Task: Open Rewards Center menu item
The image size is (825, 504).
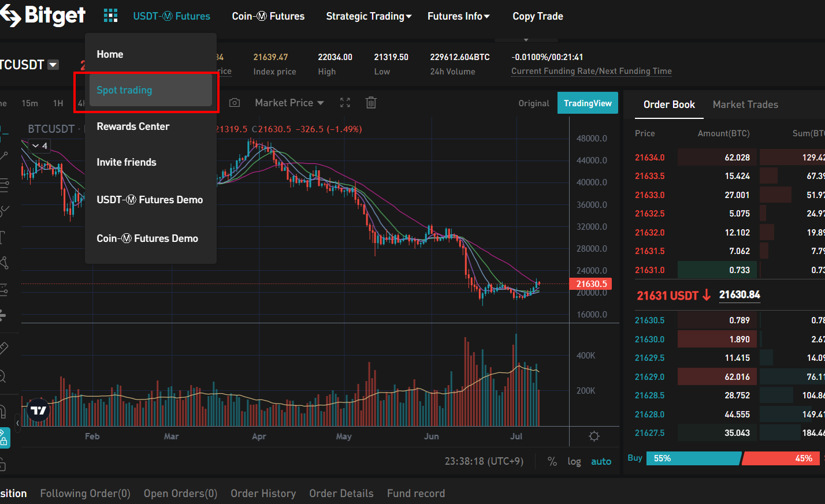Action: point(133,126)
